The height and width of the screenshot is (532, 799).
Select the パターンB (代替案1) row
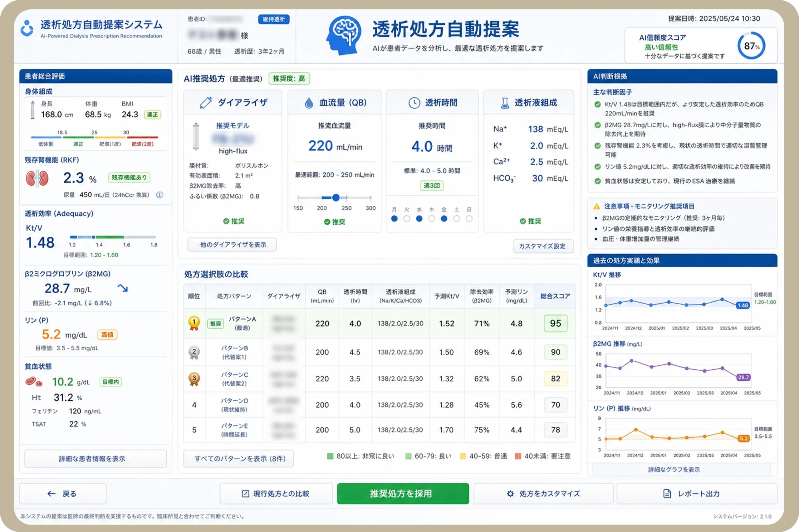click(x=379, y=352)
